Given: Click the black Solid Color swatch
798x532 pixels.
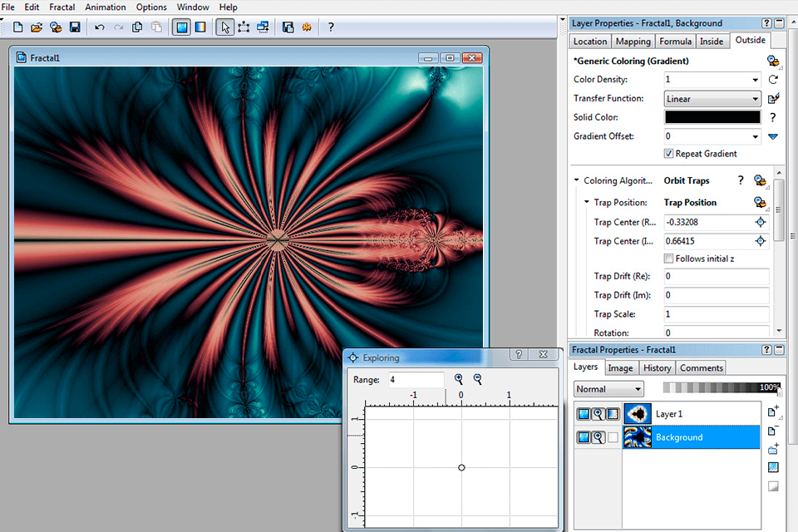Looking at the screenshot, I should [712, 117].
